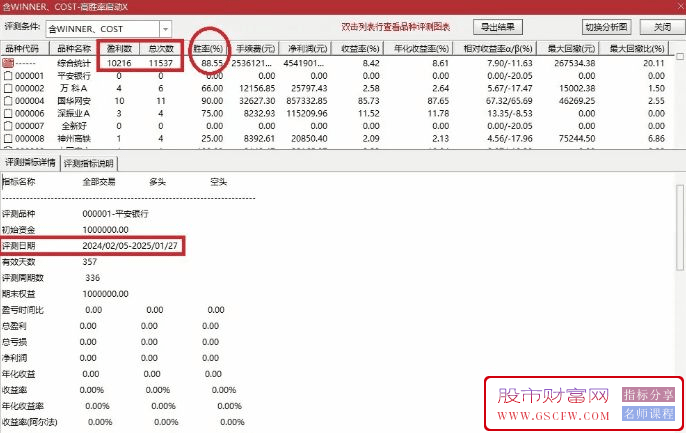Click the 切换分析图 button
The image size is (686, 433).
point(606,27)
